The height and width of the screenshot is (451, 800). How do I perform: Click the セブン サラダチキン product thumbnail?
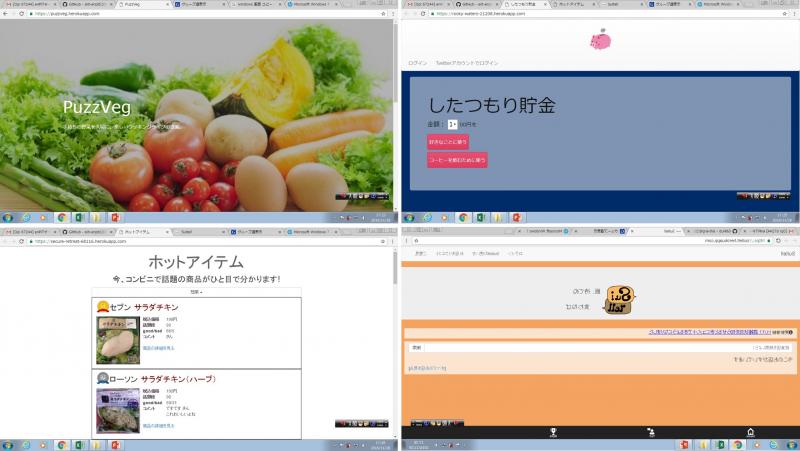(x=117, y=340)
